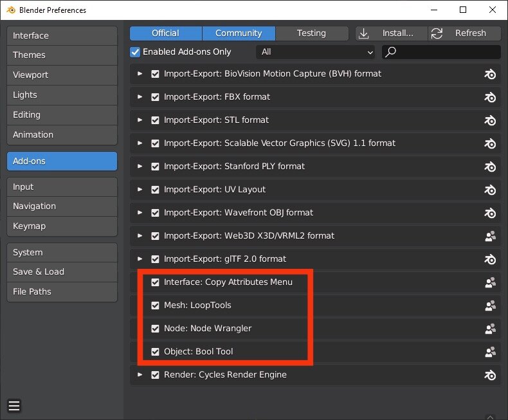Expand Wavefront OBJ add-on details
This screenshot has height=420, width=508.
140,212
